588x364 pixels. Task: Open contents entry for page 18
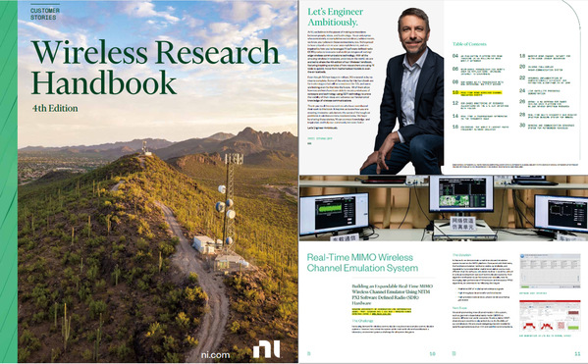545,57
